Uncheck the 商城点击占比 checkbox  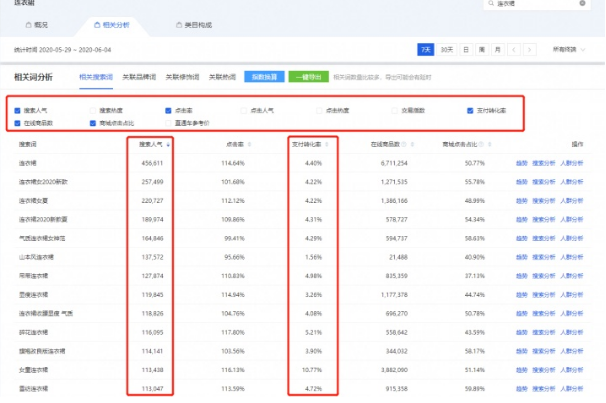93,123
